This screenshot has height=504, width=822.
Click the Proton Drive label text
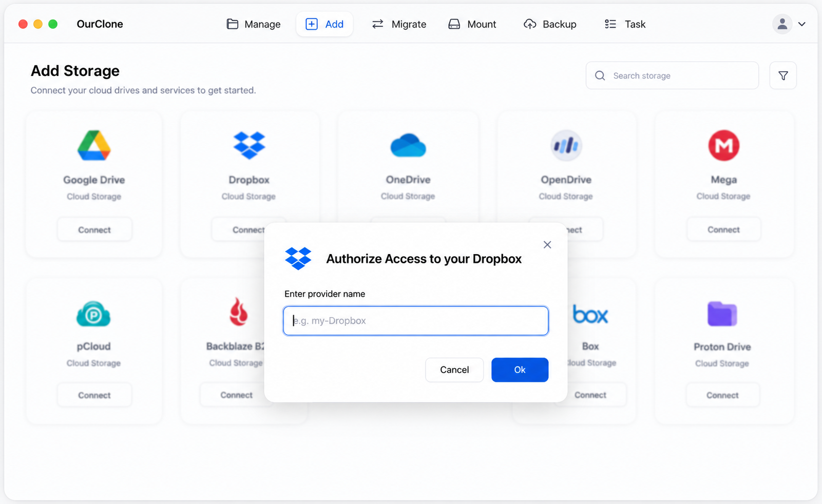point(722,346)
